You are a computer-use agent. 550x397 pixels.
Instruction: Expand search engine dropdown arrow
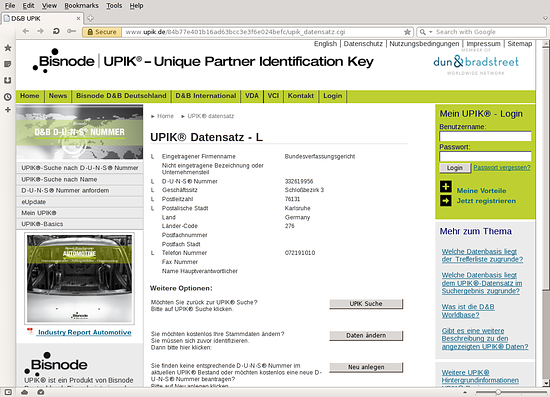pos(431,32)
